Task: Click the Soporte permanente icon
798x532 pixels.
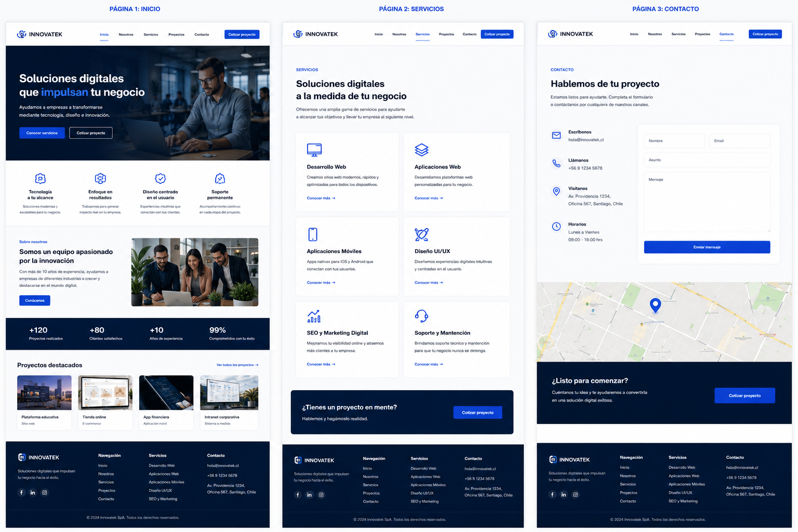Action: click(220, 179)
